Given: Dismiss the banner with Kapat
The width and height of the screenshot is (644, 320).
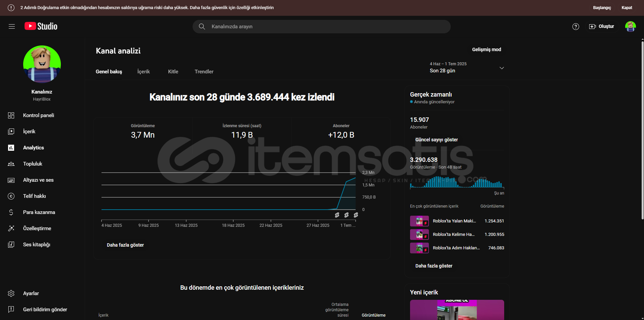Looking at the screenshot, I should [x=627, y=8].
